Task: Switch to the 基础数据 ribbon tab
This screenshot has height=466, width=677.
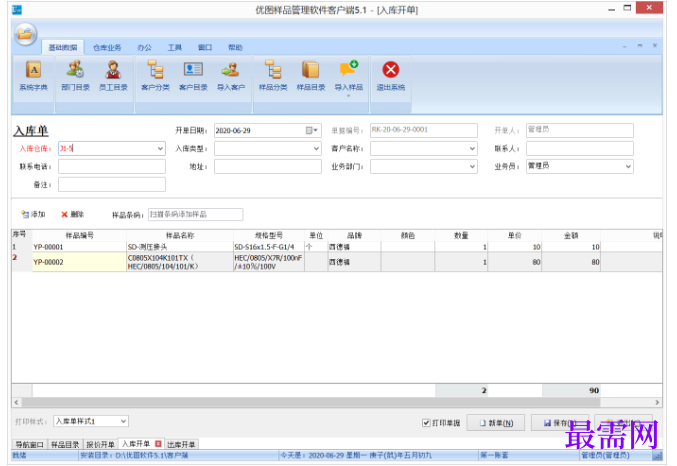Action: (x=63, y=48)
